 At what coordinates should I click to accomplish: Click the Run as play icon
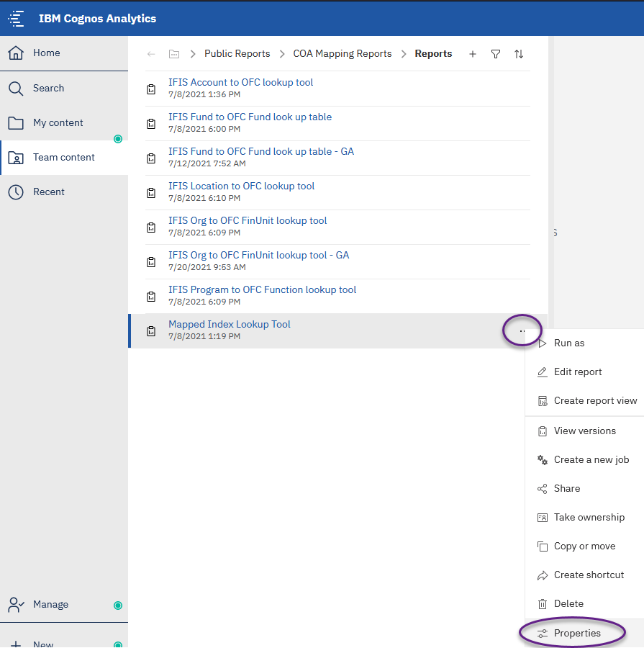click(x=543, y=343)
